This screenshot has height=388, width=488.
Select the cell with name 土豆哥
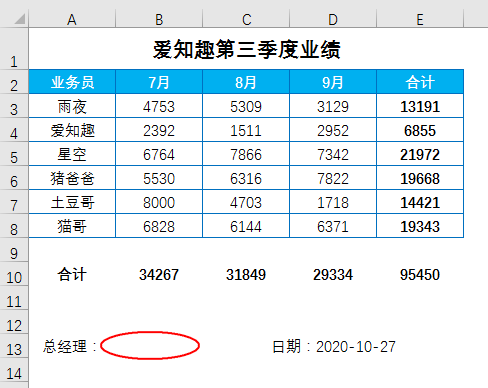[72, 202]
